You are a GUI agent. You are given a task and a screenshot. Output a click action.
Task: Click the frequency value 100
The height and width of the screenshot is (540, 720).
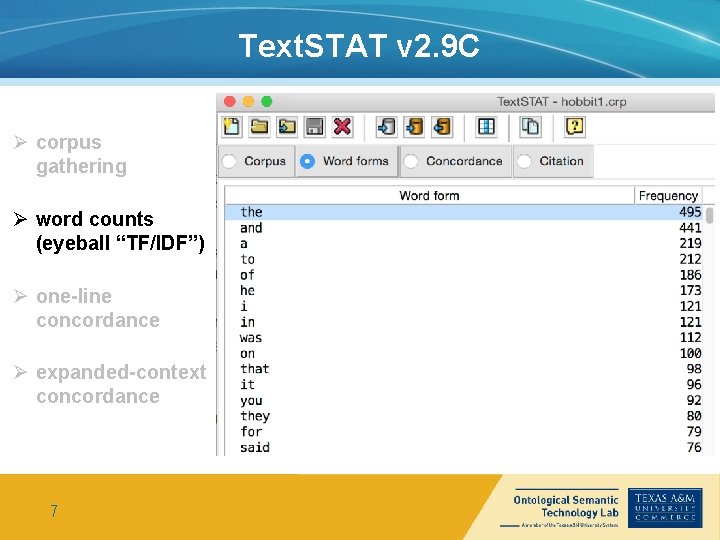point(690,354)
